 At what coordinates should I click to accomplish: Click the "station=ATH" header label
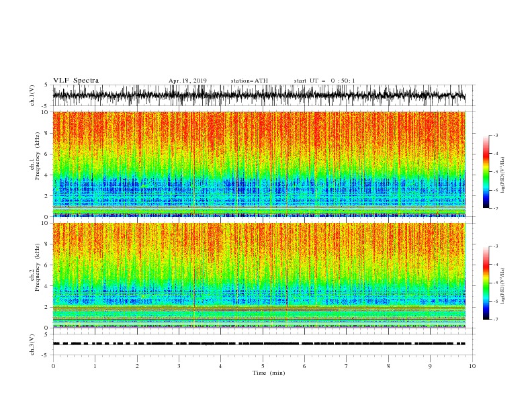coord(249,81)
